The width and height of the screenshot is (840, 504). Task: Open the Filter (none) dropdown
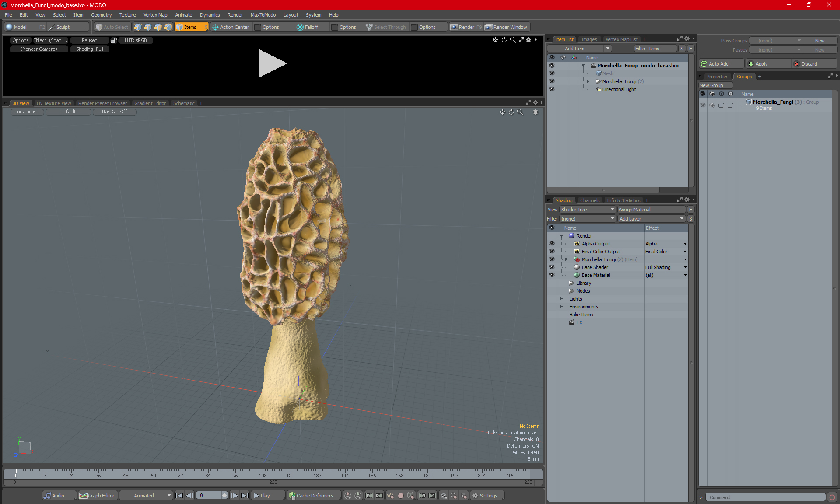pyautogui.click(x=588, y=219)
